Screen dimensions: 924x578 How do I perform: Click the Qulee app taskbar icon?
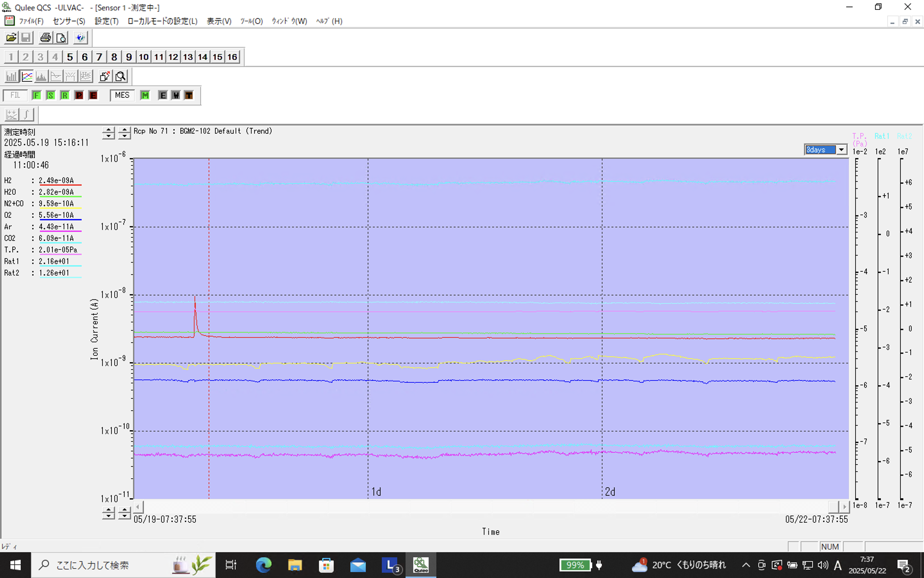pyautogui.click(x=421, y=565)
